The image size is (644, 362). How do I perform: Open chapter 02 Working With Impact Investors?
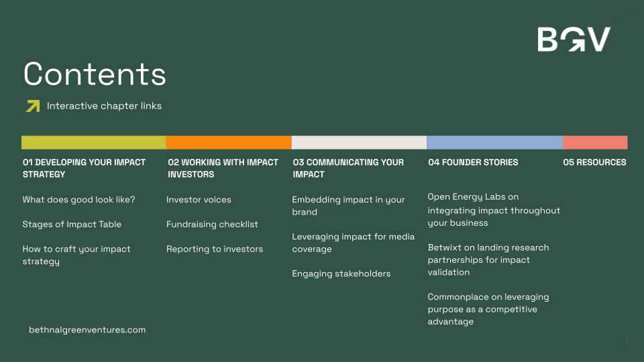(x=223, y=168)
